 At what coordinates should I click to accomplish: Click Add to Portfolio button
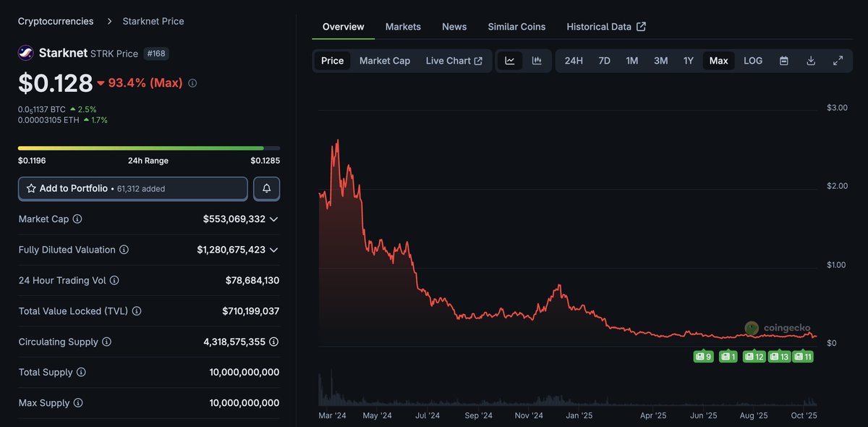133,188
